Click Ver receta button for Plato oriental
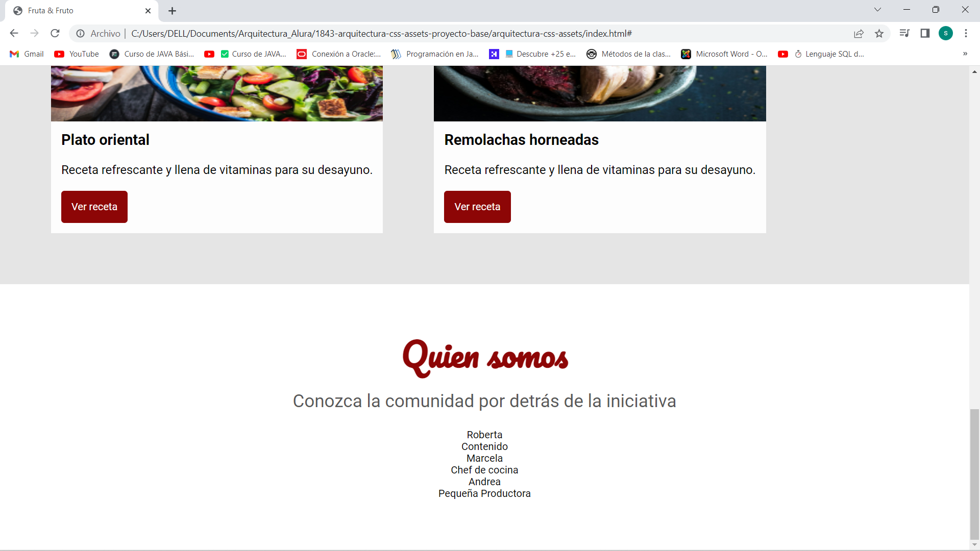Screen dimensions: 980x551 click(x=94, y=207)
